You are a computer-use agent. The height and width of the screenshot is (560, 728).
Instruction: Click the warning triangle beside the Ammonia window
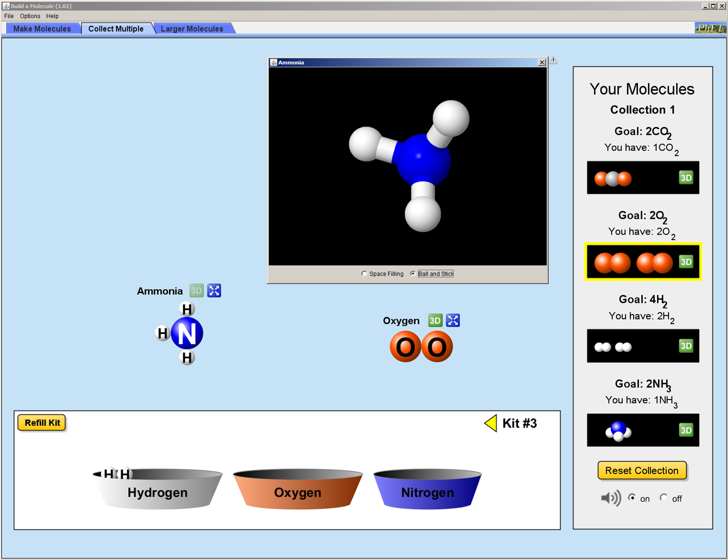[x=553, y=60]
